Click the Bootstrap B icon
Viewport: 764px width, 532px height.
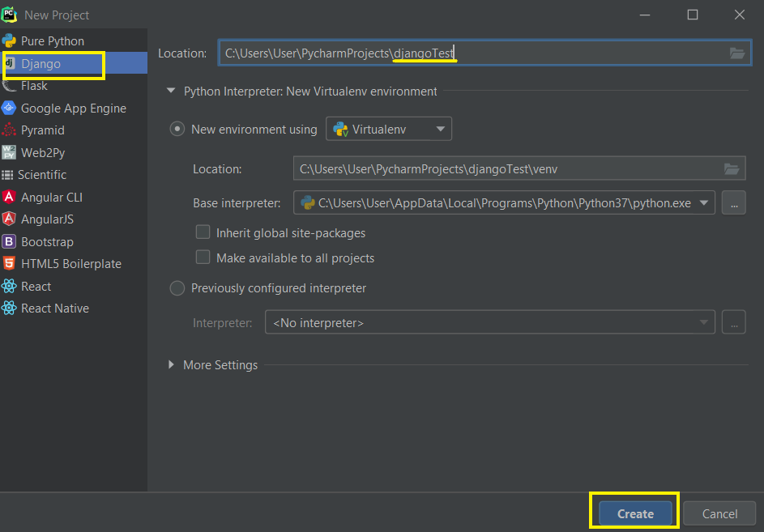pos(9,241)
